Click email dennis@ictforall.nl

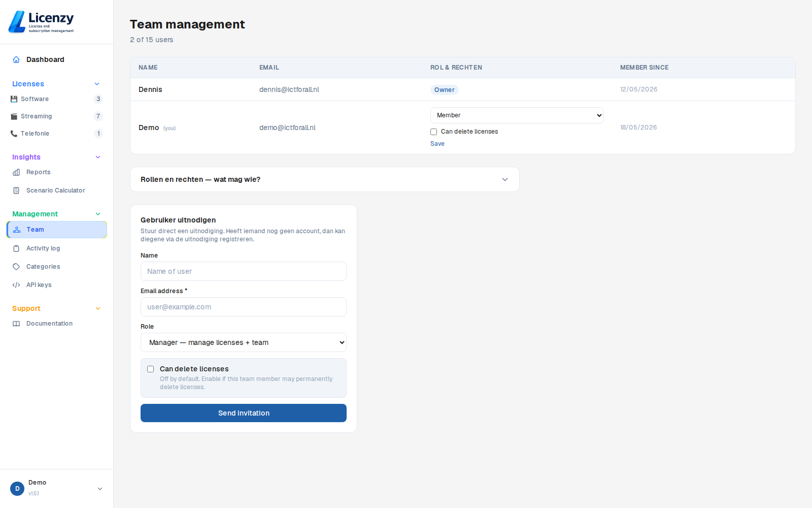[289, 89]
